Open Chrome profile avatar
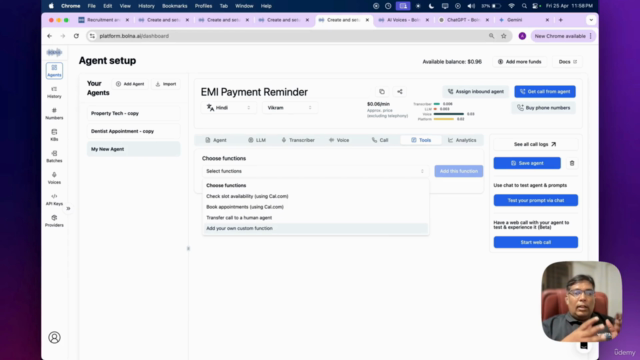Image resolution: width=640 pixels, height=360 pixels. point(522,36)
